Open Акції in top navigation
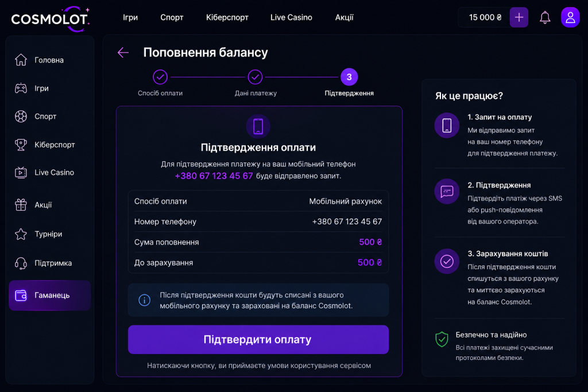Viewport: 588px width, 392px height. point(345,18)
